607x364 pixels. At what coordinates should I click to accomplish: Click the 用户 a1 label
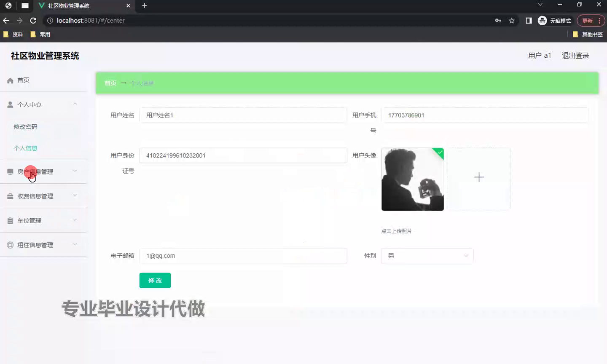[540, 56]
